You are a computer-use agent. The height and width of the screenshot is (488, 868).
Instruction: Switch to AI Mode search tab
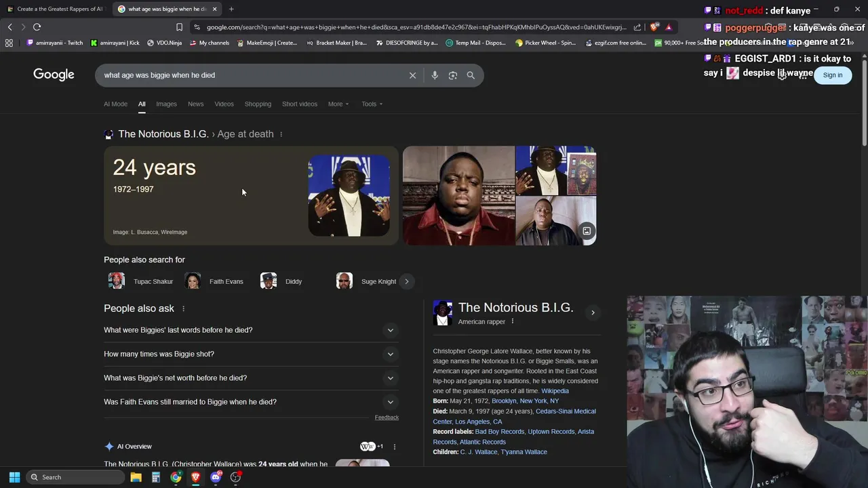tap(115, 104)
